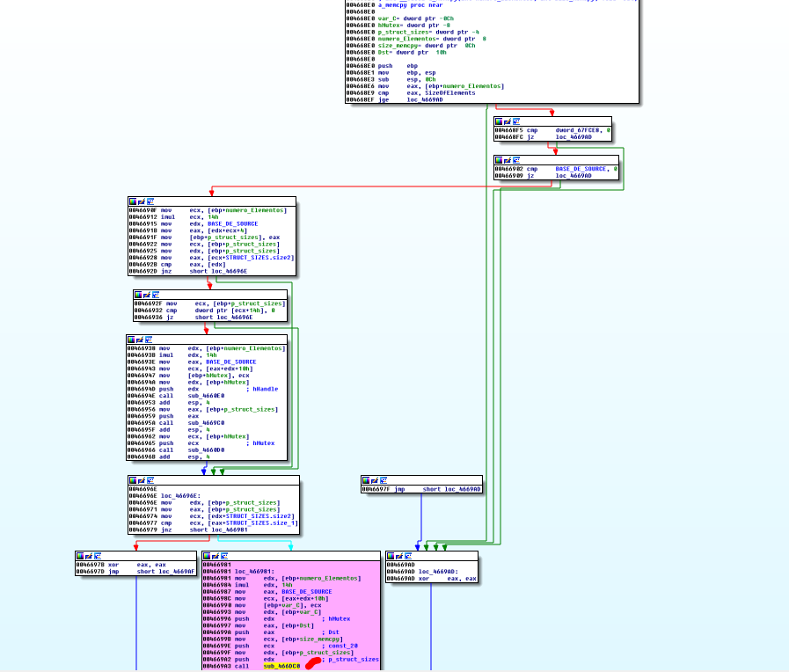
Task: Click the node color icon on the pink loc_466981 block
Action: coord(207,556)
